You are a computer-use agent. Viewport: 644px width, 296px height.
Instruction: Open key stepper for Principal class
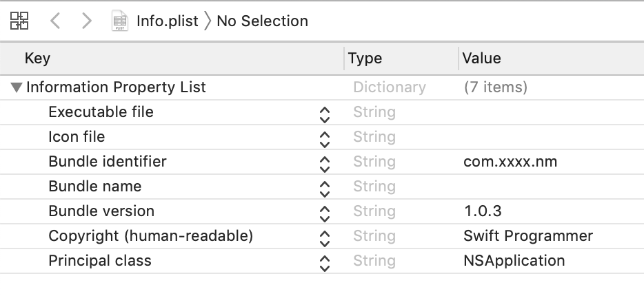point(325,262)
